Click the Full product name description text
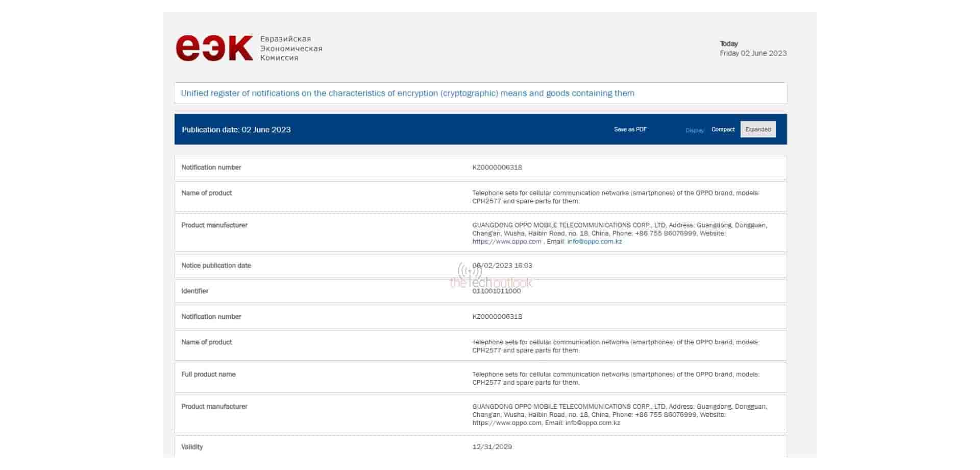The image size is (980, 470). coord(615,379)
